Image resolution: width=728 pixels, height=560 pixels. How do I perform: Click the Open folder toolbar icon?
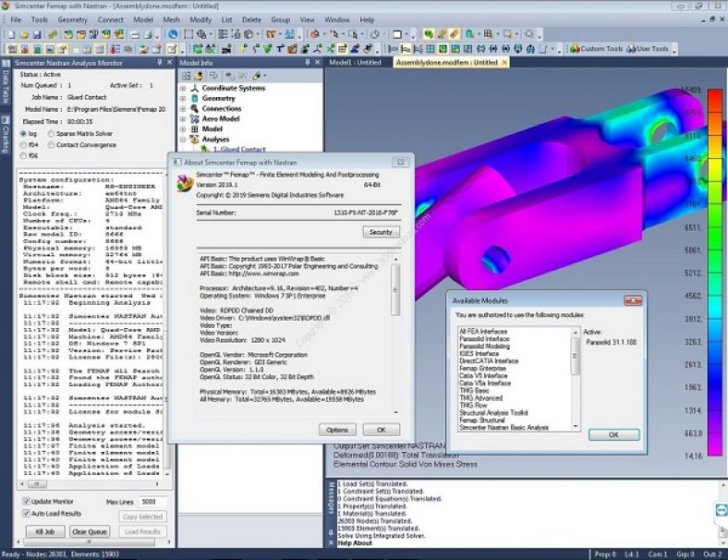click(22, 34)
